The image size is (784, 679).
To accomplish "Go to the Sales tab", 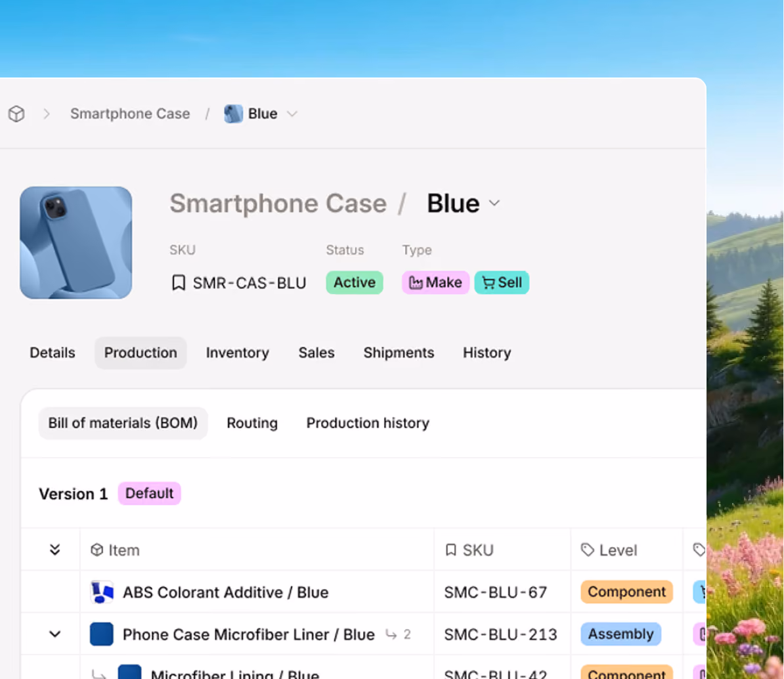I will point(316,353).
